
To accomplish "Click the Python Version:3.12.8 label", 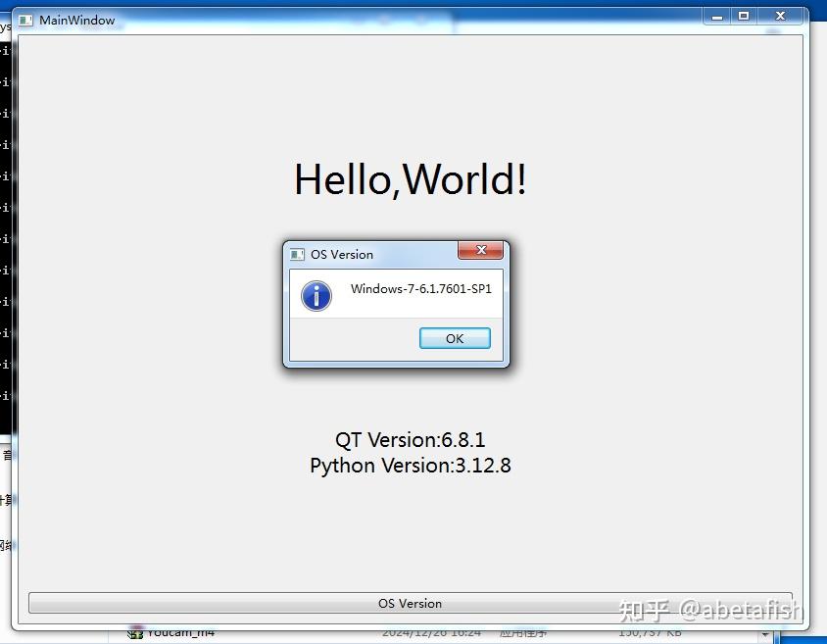I will 411,466.
